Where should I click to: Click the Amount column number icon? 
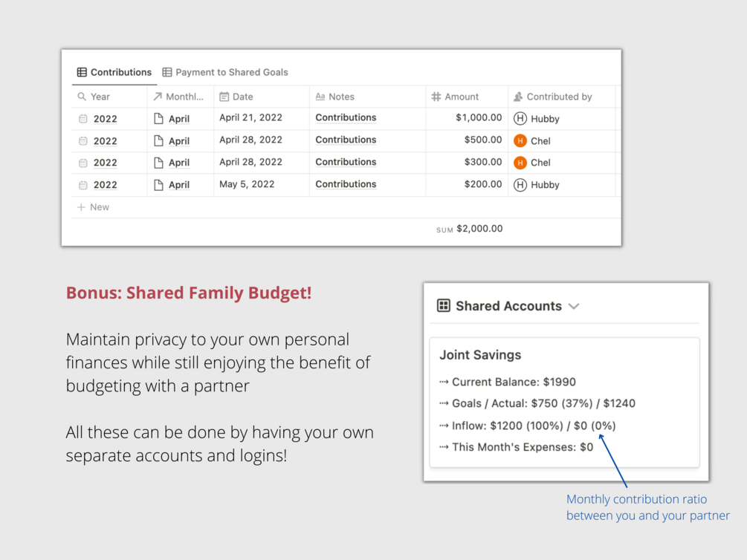point(436,97)
